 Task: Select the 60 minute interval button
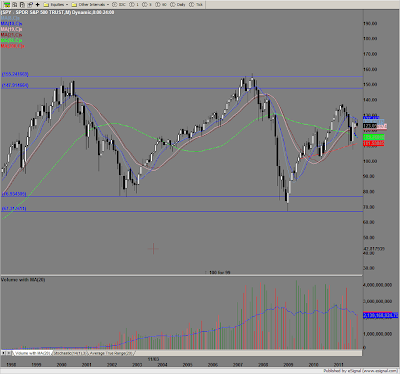tap(161, 5)
